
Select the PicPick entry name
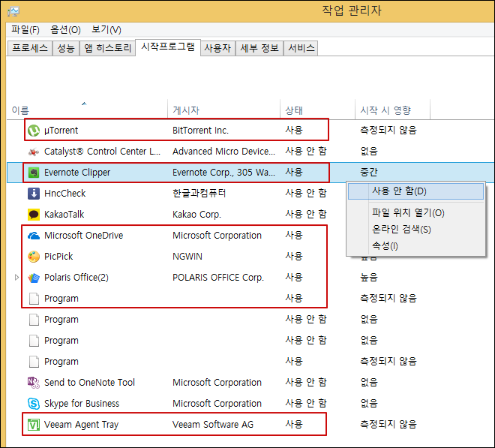(x=58, y=256)
